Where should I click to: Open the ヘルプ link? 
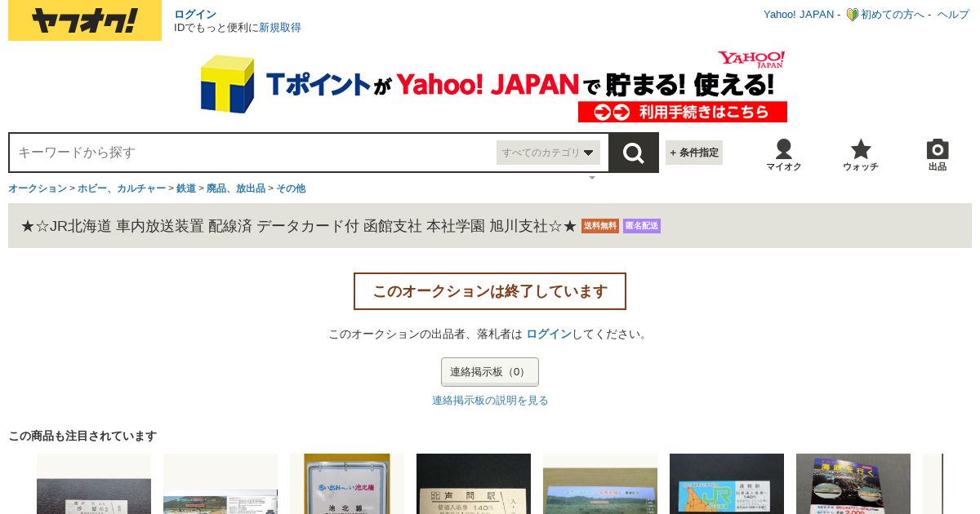coord(953,15)
